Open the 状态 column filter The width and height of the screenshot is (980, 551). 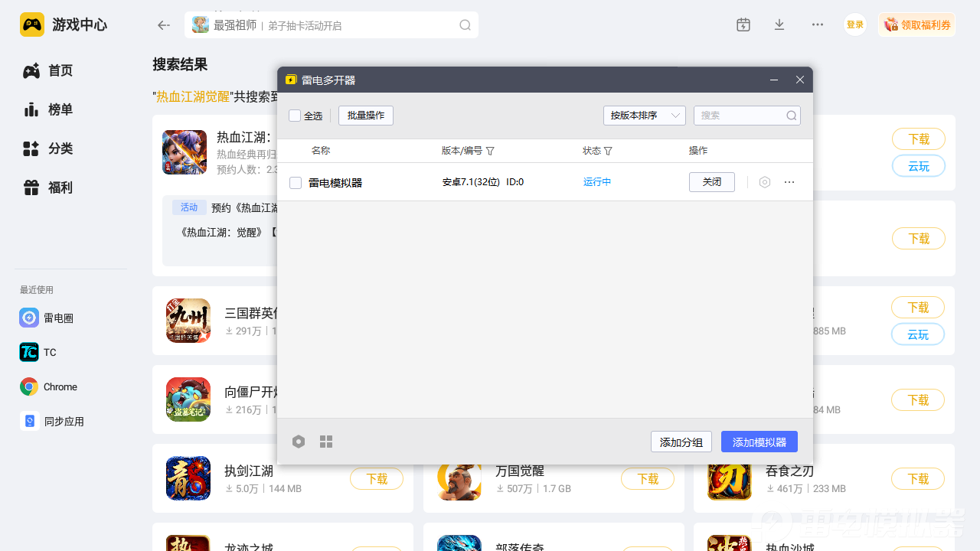[608, 152]
